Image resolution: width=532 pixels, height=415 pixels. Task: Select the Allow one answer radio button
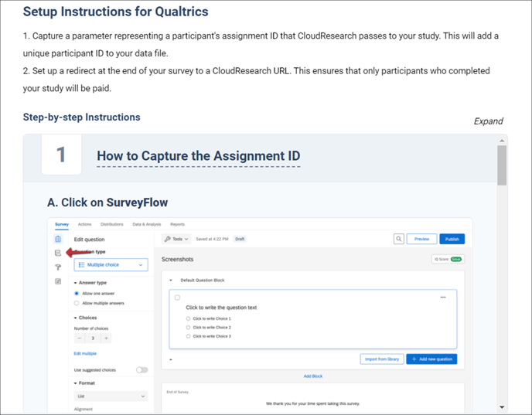77,293
